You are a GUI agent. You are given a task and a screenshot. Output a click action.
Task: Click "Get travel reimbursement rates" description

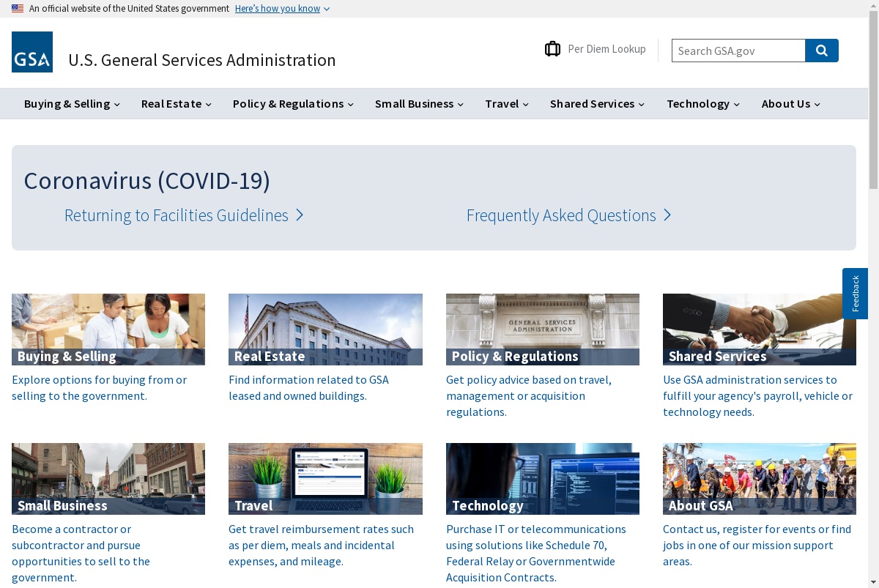coord(322,545)
